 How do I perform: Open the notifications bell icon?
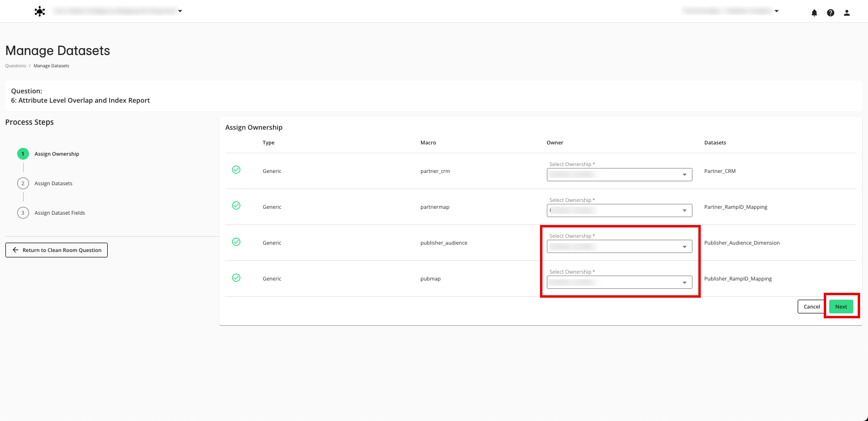pyautogui.click(x=814, y=13)
